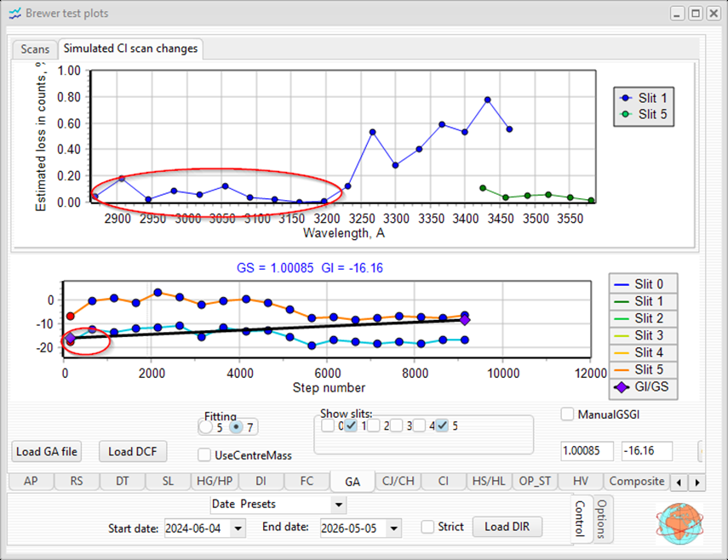
Task: Expand the End date picker
Action: click(x=394, y=529)
